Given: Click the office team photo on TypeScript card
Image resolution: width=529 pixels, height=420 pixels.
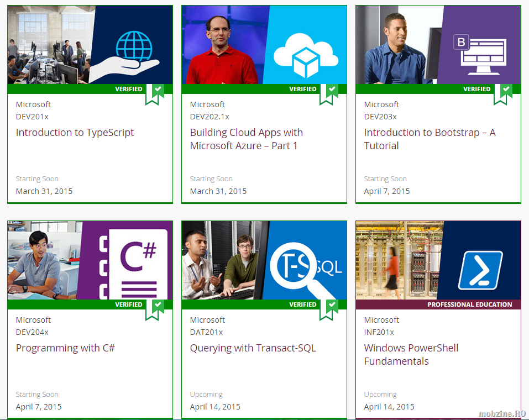Looking at the screenshot, I should [51, 45].
